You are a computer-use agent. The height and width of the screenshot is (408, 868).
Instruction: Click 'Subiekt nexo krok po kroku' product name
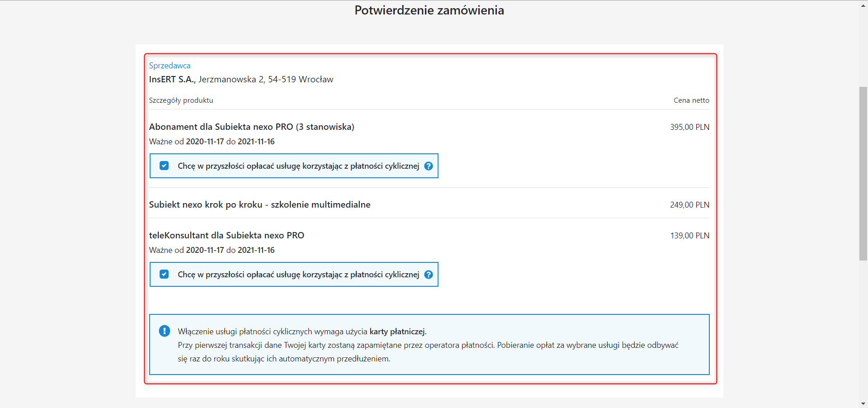[x=259, y=204]
